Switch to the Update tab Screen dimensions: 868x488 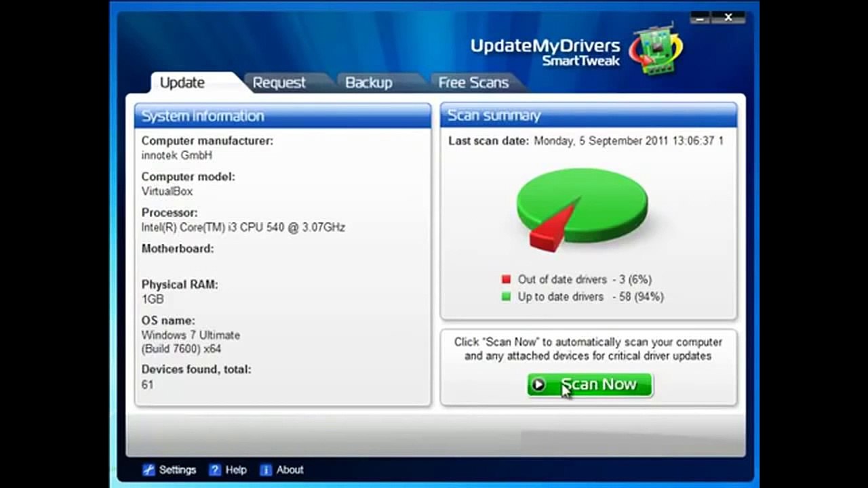coord(182,82)
